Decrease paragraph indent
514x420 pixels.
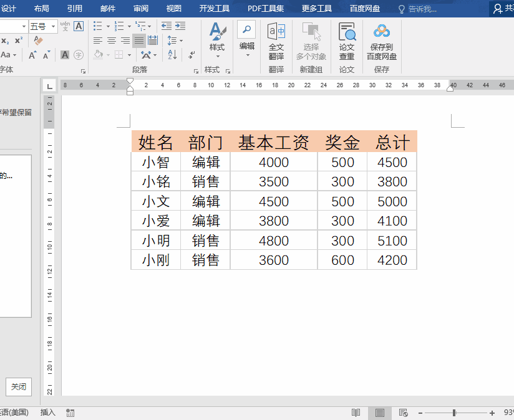166,26
